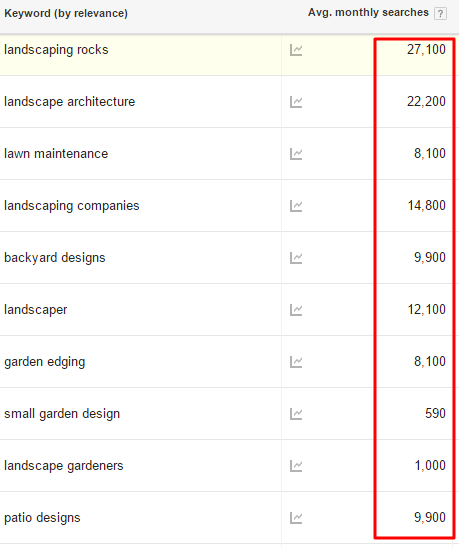Open trend chart for landscape gardeners
The height and width of the screenshot is (548, 459).
[296, 466]
